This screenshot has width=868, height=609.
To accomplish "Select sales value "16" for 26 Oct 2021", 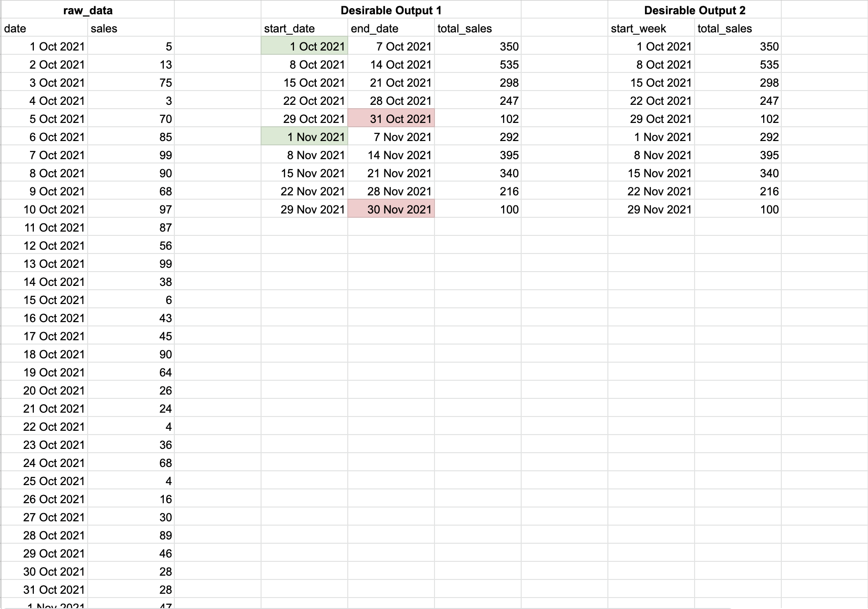I will point(131,499).
